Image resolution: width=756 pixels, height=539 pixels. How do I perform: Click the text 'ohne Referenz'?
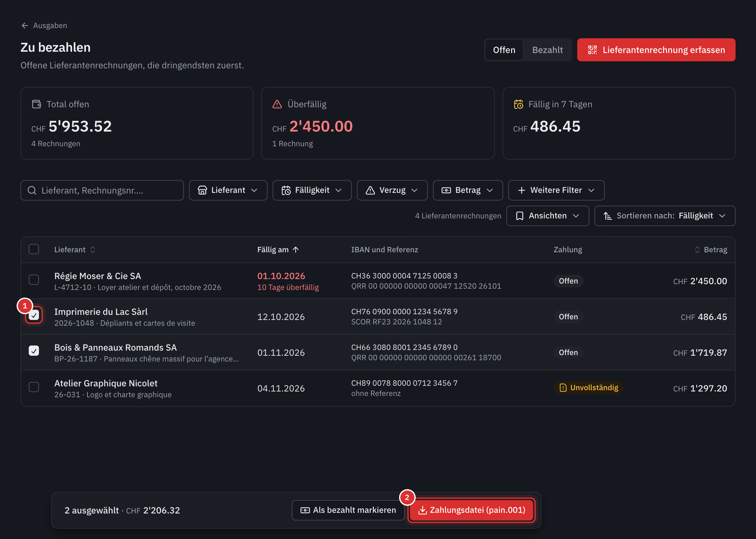[x=376, y=393]
